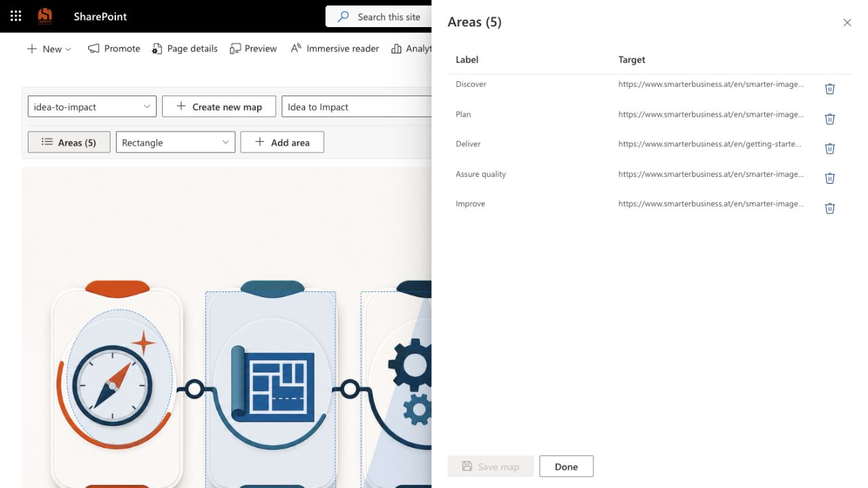Image resolution: width=868 pixels, height=488 pixels.
Task: Focus the Search this site box
Action: pos(378,16)
